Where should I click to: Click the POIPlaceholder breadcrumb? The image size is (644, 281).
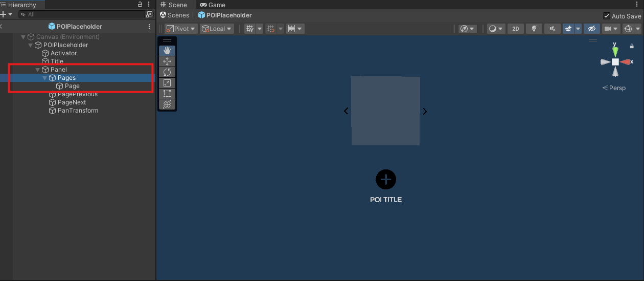[225, 15]
